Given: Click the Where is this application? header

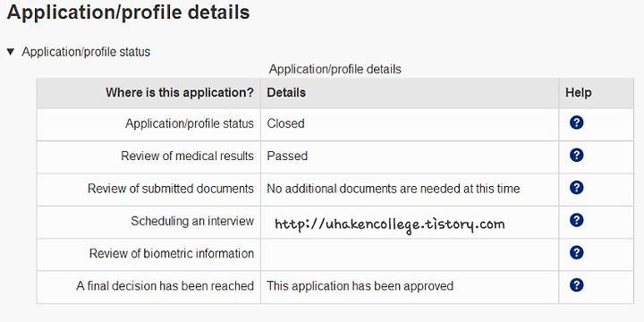Looking at the screenshot, I should point(180,93).
